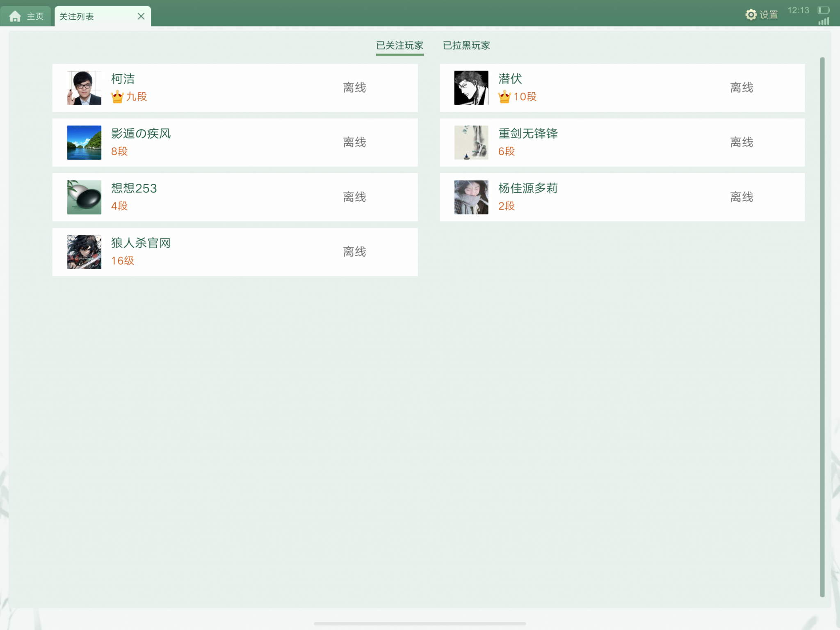Click 离线 status in 柯洁 row

click(354, 87)
